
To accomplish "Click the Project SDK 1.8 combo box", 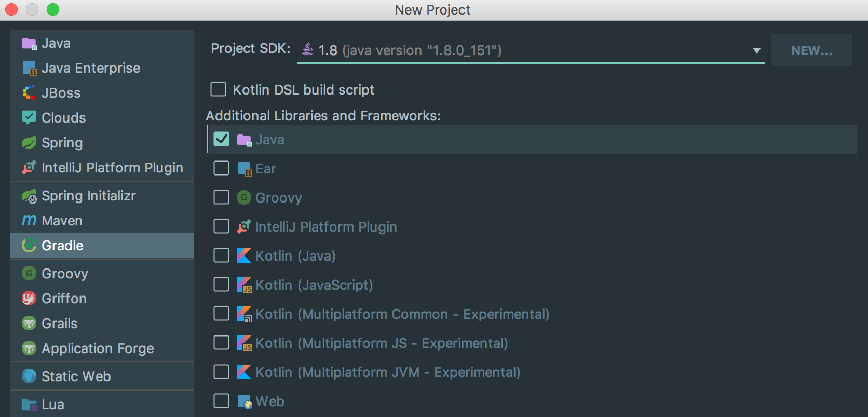I will pos(531,50).
